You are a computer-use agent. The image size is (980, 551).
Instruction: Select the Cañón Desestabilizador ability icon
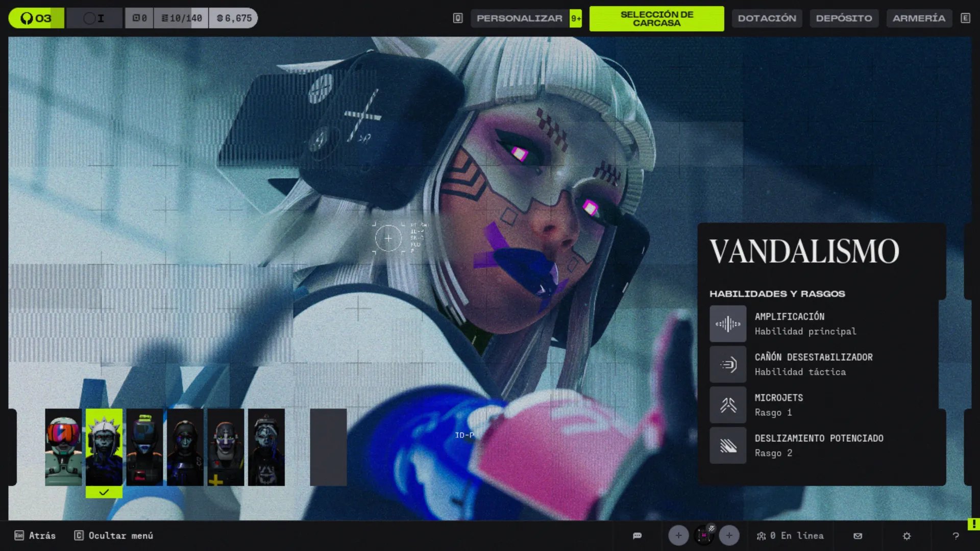(728, 364)
